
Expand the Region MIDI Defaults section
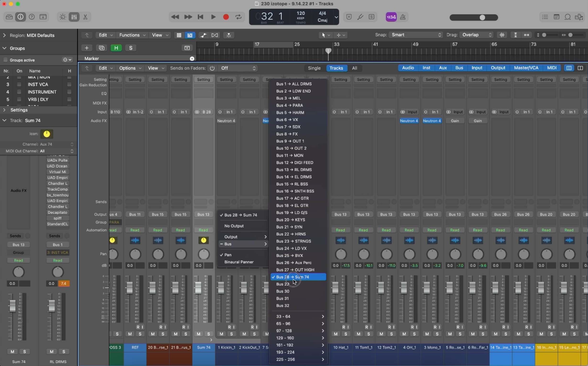pos(4,35)
